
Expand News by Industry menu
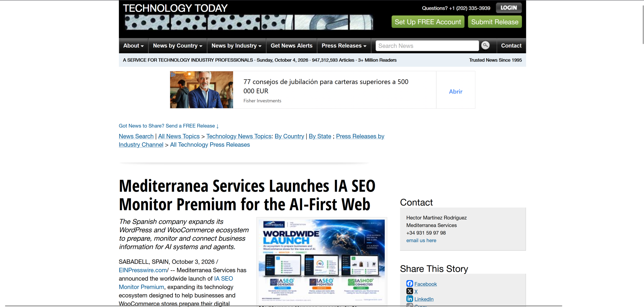pos(236,46)
